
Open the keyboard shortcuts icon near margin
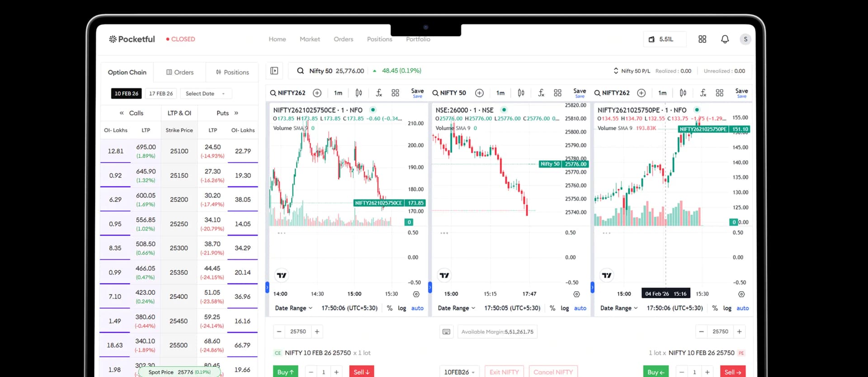coord(446,332)
